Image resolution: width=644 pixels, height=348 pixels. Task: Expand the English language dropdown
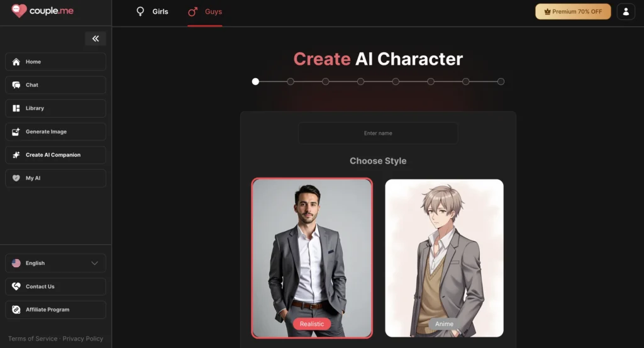tap(55, 263)
